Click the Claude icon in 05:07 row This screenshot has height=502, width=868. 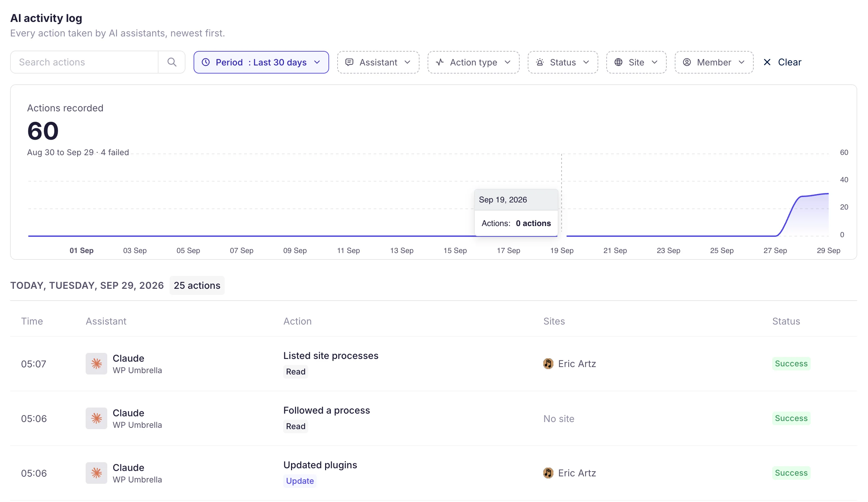[96, 363]
